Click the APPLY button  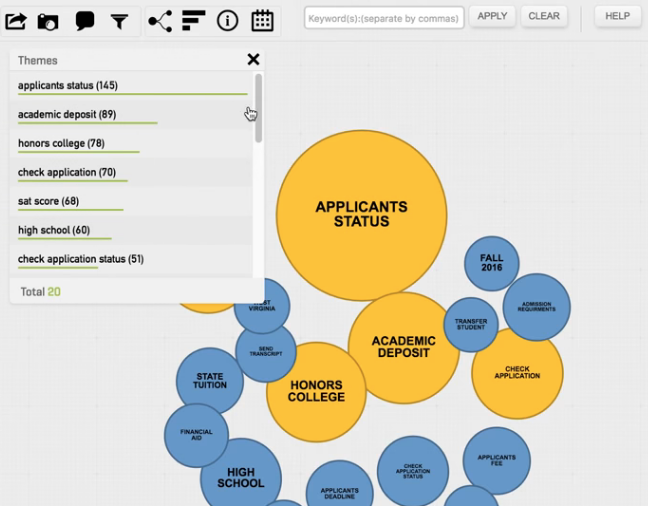point(492,17)
